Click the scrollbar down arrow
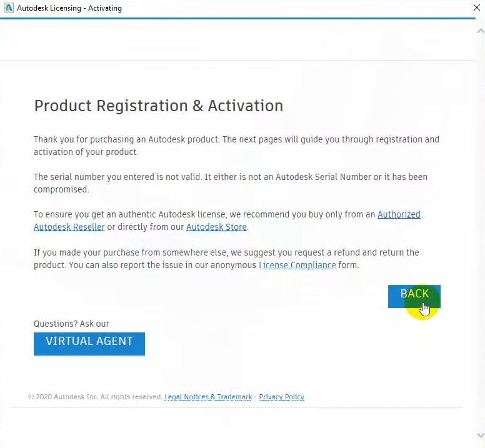Viewport: 485px width, 448px height. tap(479, 436)
